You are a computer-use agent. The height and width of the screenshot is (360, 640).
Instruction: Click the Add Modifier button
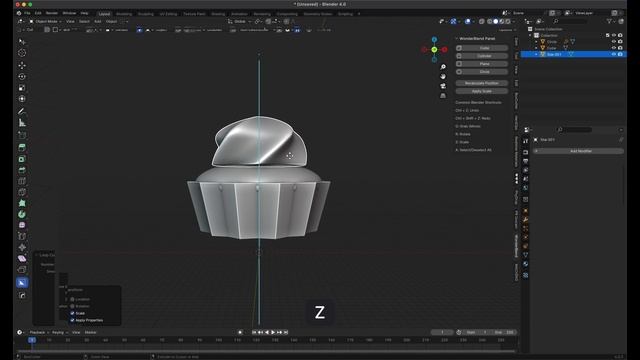click(x=578, y=151)
